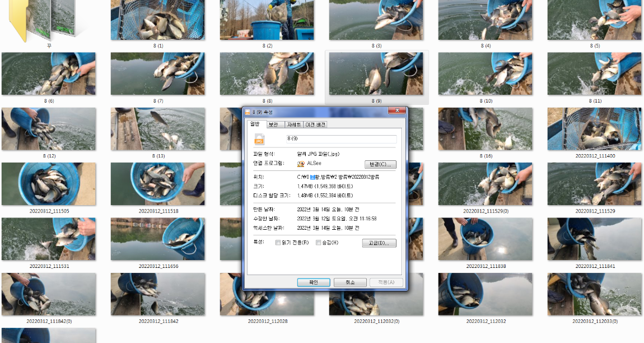Open the image 8 (16)
The width and height of the screenshot is (644, 343).
485,129
